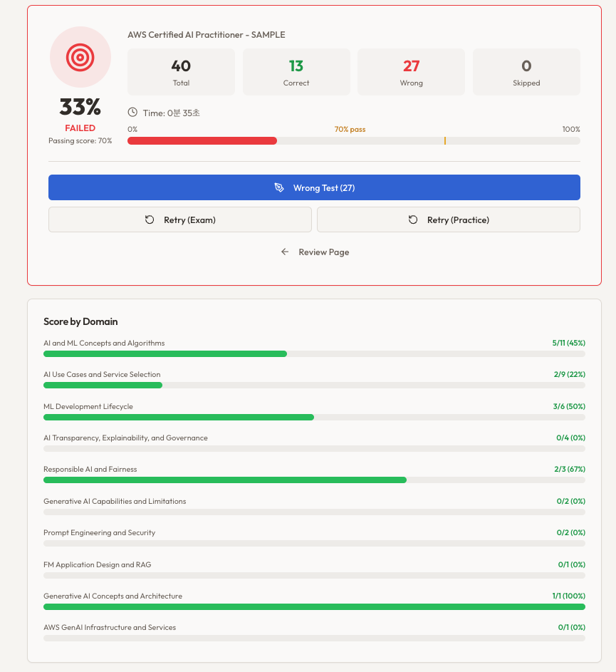Click the 70% pass marker on the bar
616x672 pixels.
point(445,140)
